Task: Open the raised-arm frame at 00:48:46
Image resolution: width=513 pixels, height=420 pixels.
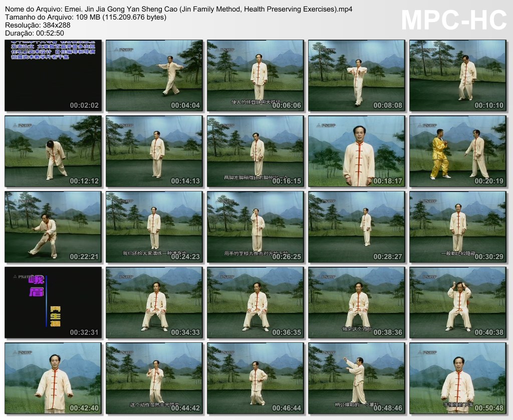Action: tap(356, 378)
